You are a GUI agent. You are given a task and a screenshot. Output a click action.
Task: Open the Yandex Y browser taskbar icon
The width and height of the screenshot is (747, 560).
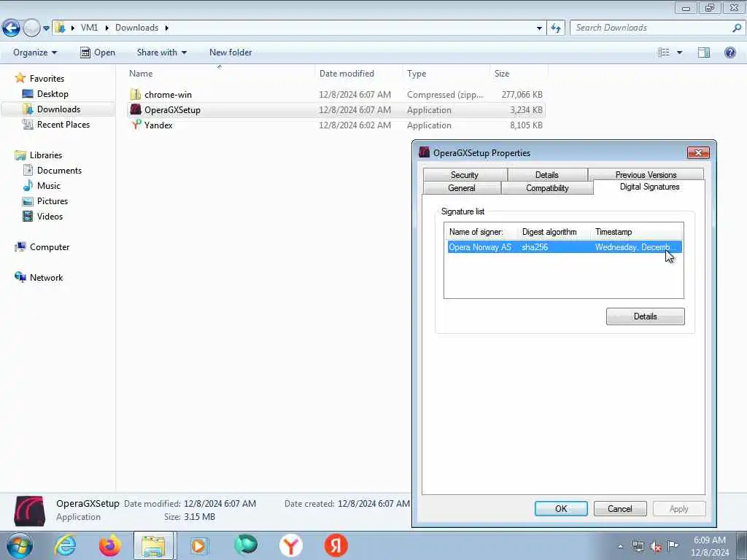point(290,545)
